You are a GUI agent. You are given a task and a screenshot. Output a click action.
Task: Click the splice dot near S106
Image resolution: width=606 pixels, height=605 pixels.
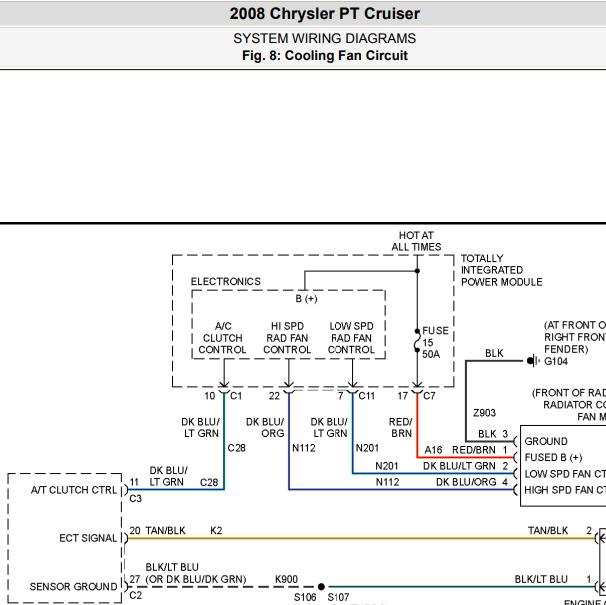321,586
